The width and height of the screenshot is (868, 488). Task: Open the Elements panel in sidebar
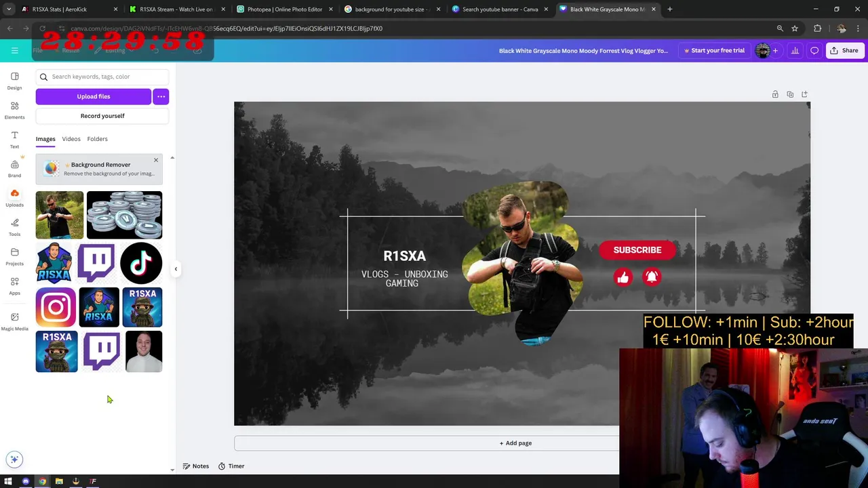coord(14,110)
